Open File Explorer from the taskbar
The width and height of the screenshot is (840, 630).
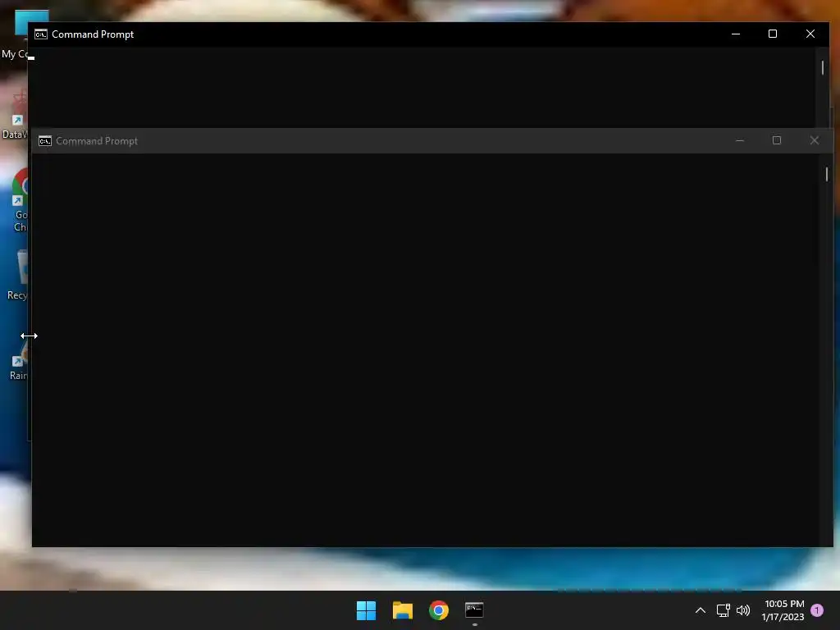(402, 610)
